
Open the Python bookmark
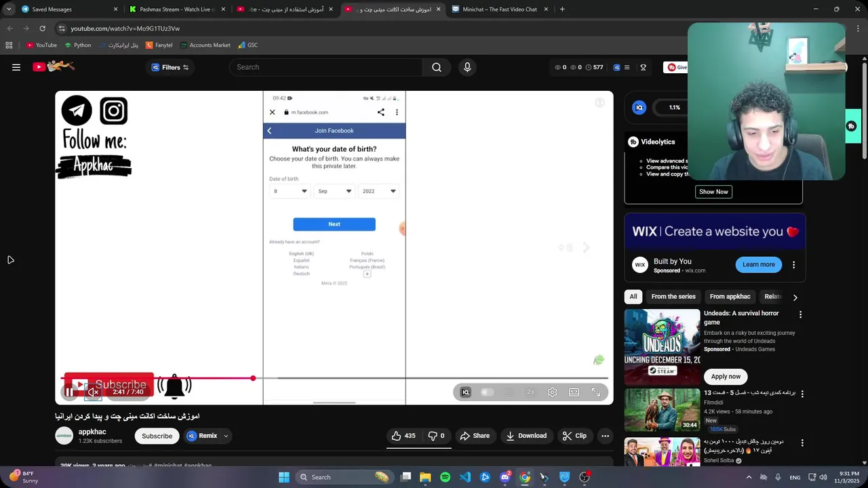click(x=78, y=45)
